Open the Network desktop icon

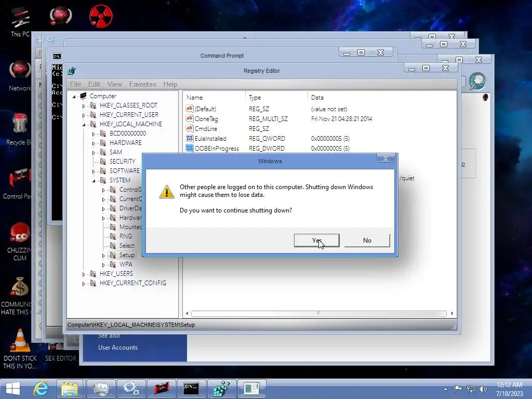(20, 76)
